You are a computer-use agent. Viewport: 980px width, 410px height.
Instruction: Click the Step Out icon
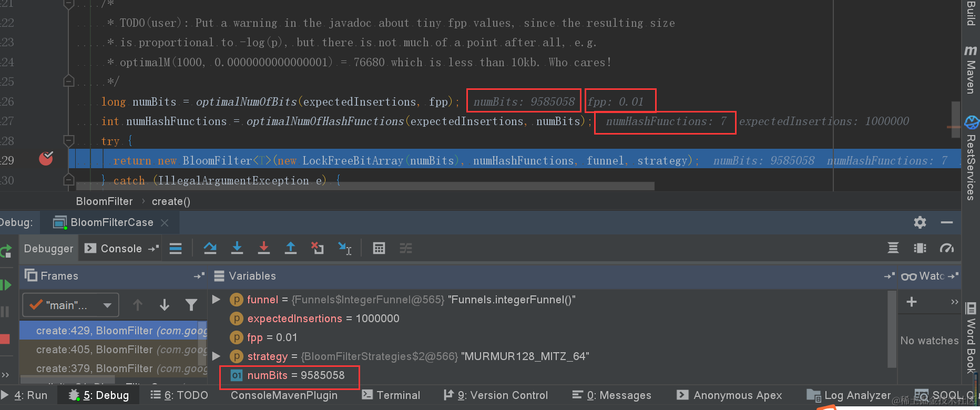[x=290, y=248]
